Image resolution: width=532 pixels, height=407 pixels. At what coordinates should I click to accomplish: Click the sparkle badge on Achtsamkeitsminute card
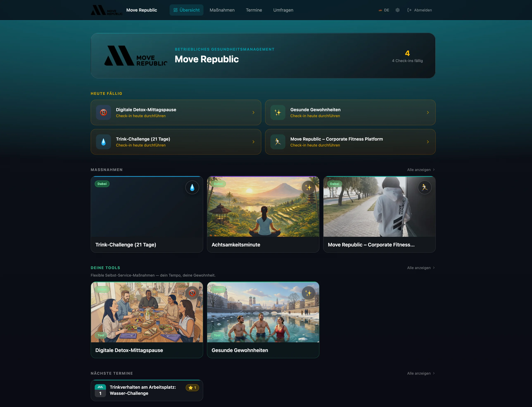pyautogui.click(x=308, y=188)
